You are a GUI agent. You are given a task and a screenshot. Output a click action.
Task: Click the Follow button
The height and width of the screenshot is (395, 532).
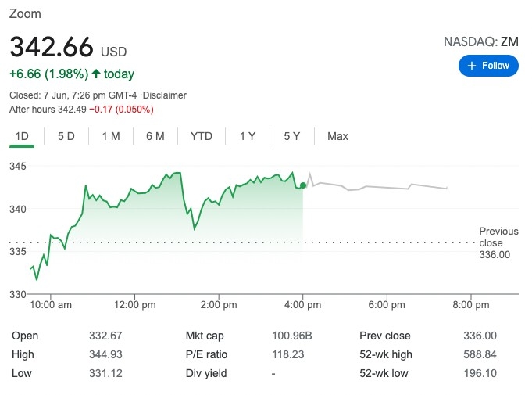click(x=488, y=66)
